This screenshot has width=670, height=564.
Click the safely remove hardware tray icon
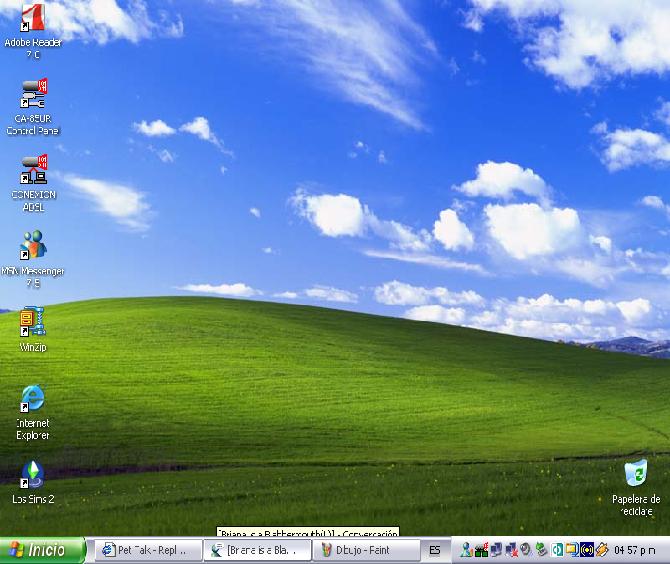[x=541, y=550]
